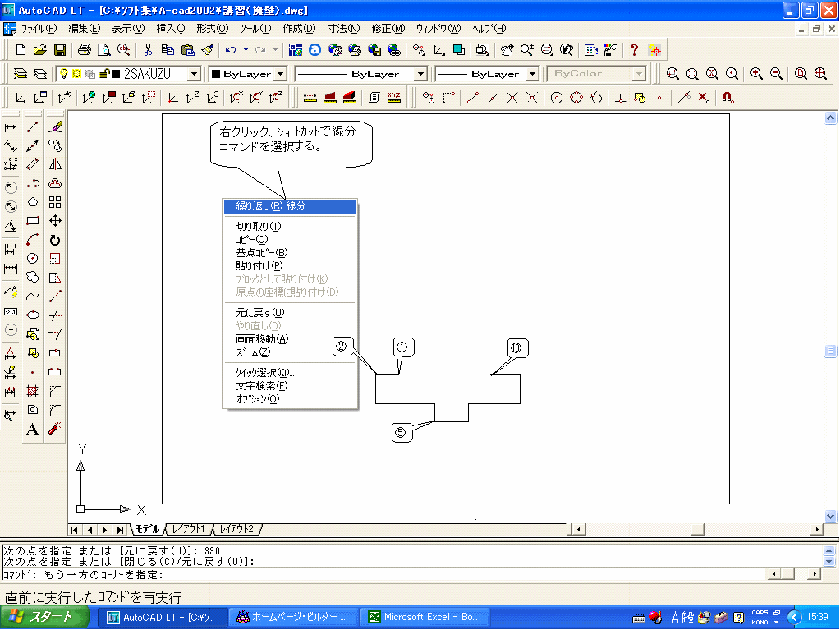Toggle the layer freeze sun icon for 2SAKUZU
This screenshot has height=630, width=840.
coord(76,73)
